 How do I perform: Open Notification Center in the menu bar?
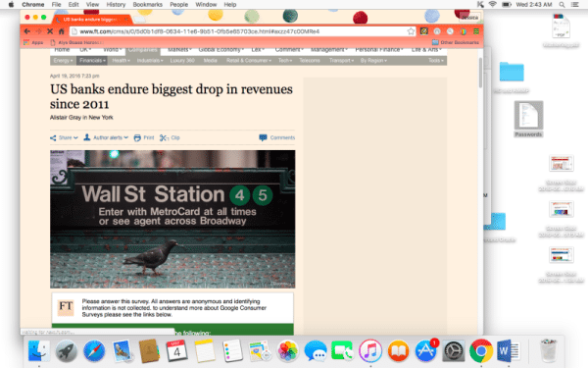coord(575,5)
